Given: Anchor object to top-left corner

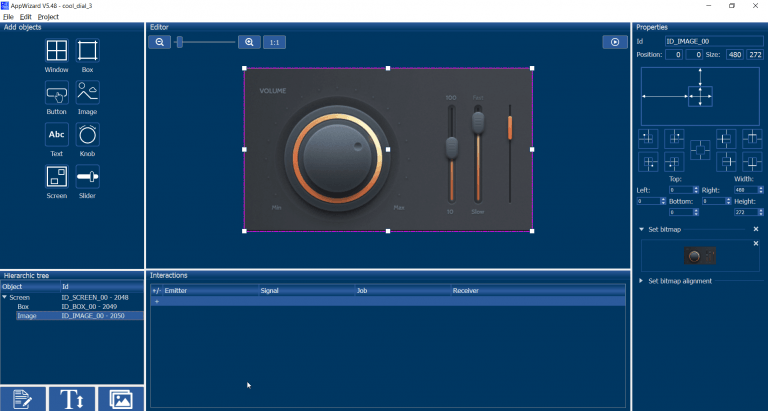Looking at the screenshot, I should coord(648,139).
